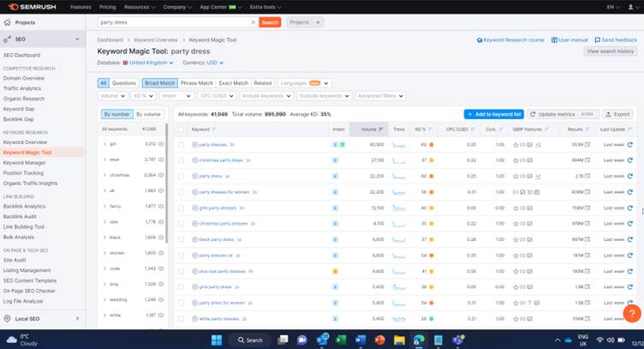
Task: Open File Explorer from taskbar
Action: [399, 340]
